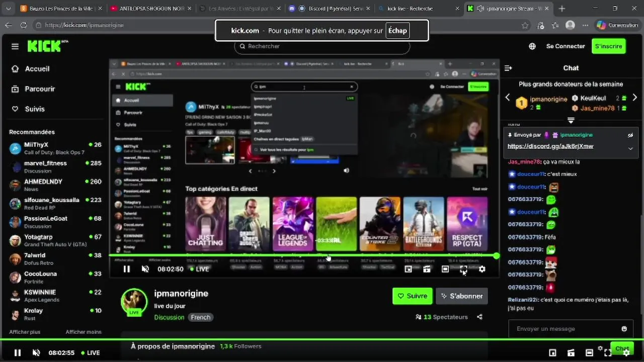Click the S'inscrire button
644x362 pixels.
point(609,46)
